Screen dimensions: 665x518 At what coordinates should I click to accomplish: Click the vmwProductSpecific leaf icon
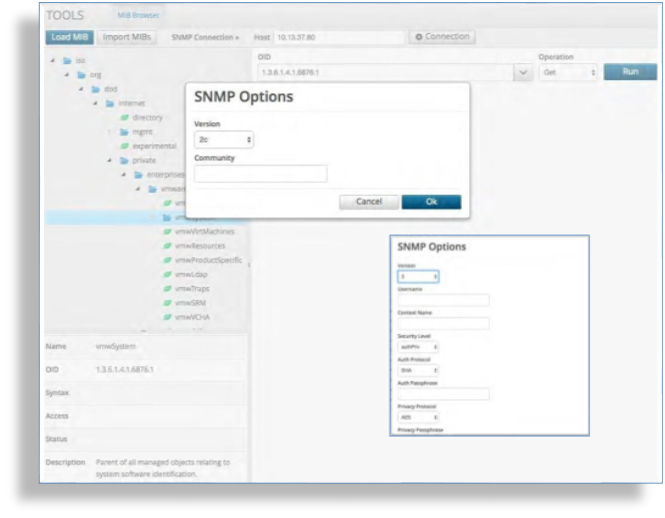pyautogui.click(x=167, y=260)
